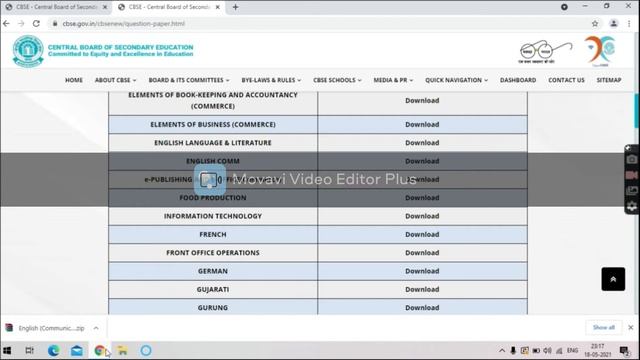Click Show all downloads button

(x=604, y=327)
